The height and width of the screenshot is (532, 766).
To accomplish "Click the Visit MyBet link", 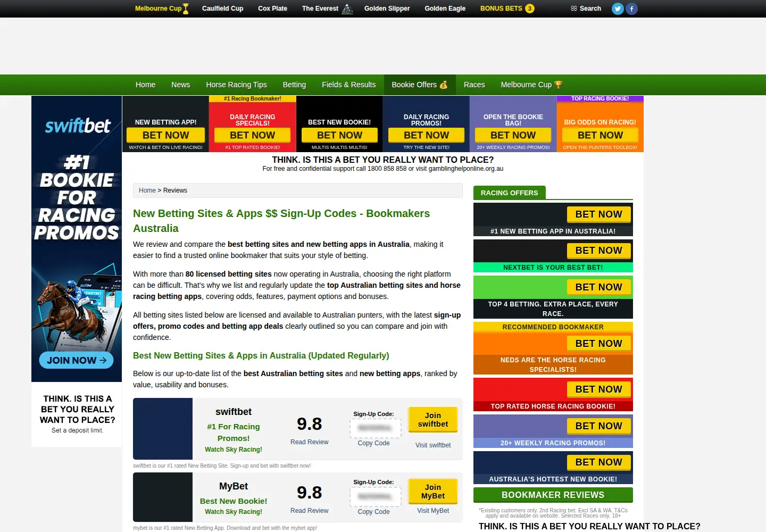I will click(x=433, y=511).
